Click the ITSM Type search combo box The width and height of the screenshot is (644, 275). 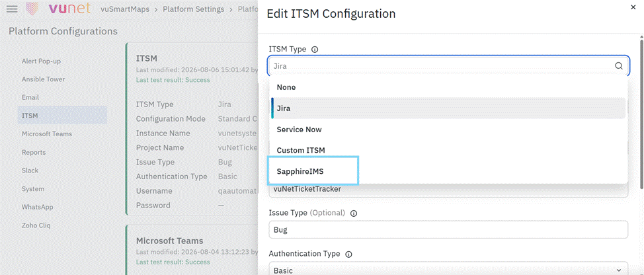tap(448, 65)
